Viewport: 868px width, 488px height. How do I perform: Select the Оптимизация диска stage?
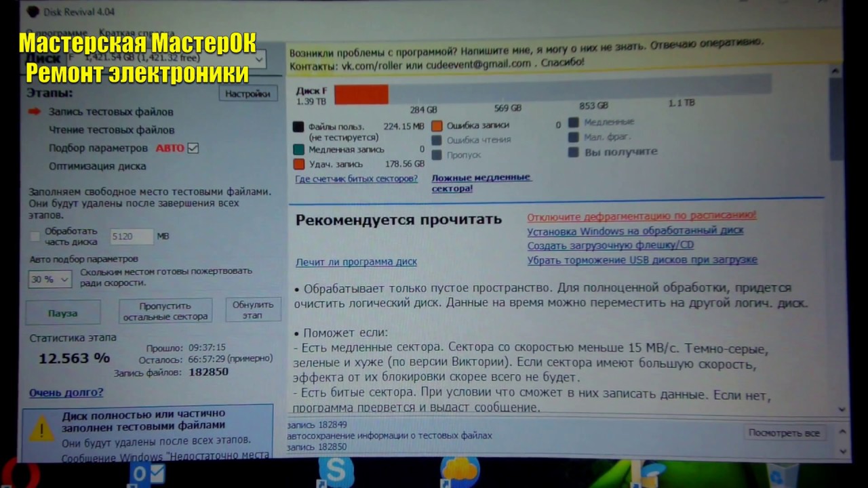97,166
